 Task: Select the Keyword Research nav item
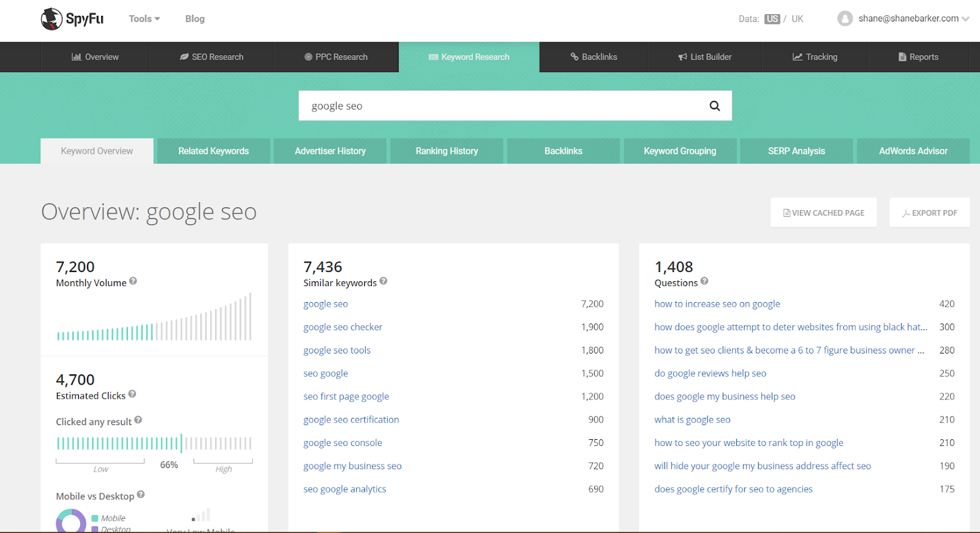point(469,57)
